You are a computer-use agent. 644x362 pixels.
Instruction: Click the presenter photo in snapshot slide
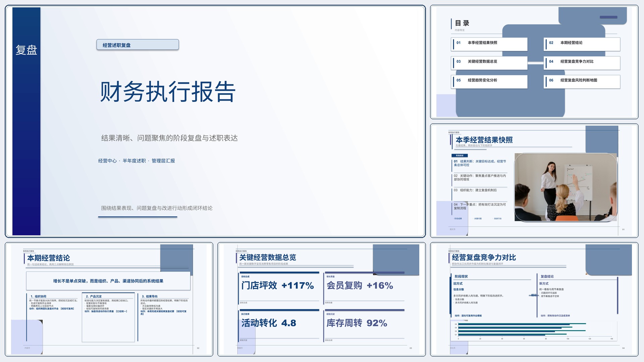pyautogui.click(x=566, y=187)
